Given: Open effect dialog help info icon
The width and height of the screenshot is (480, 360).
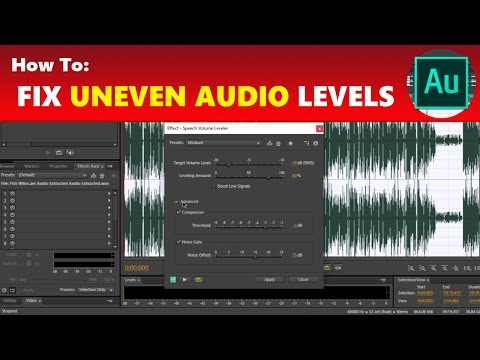Looking at the screenshot, I should point(316,143).
